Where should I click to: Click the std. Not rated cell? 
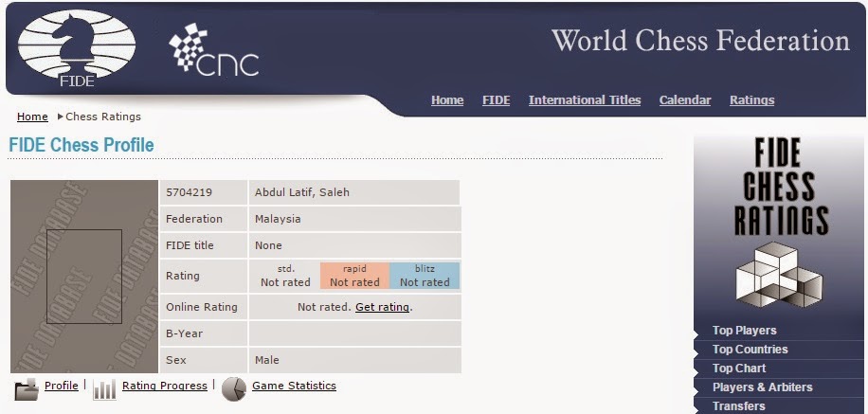285,276
